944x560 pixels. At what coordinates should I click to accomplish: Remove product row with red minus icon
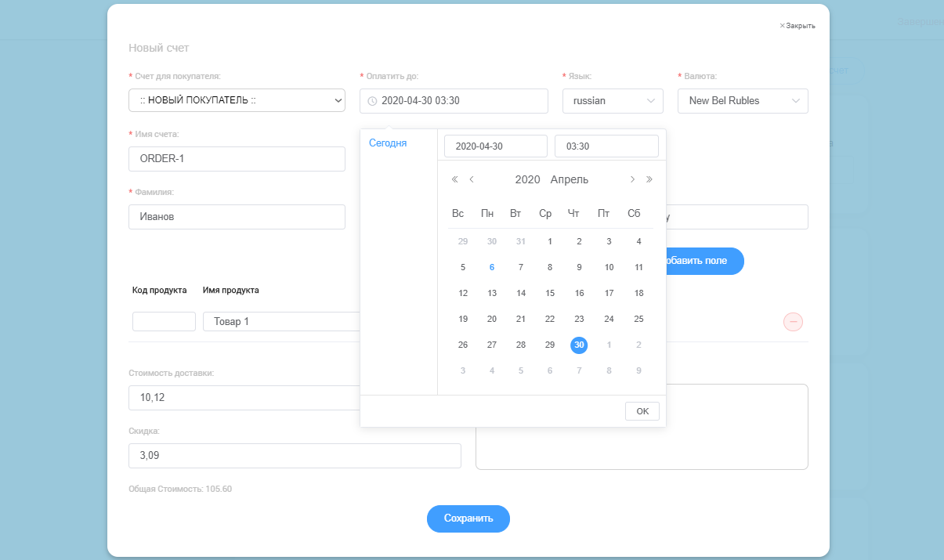point(793,321)
